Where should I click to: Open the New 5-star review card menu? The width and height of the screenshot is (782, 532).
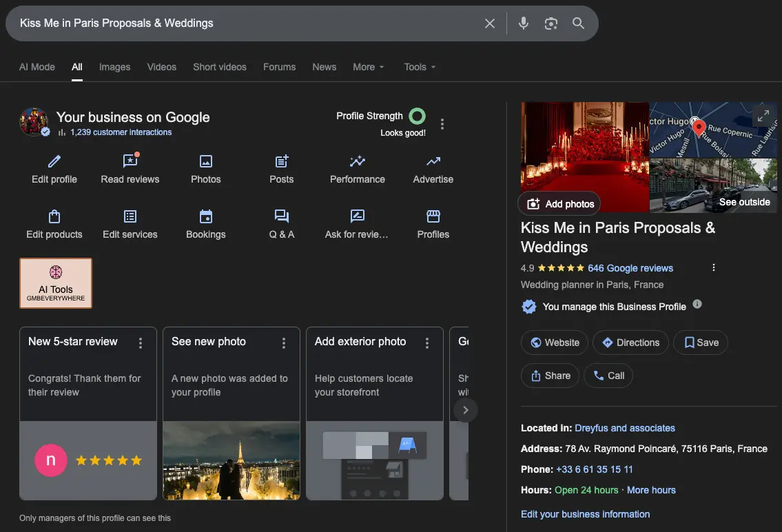(x=140, y=342)
